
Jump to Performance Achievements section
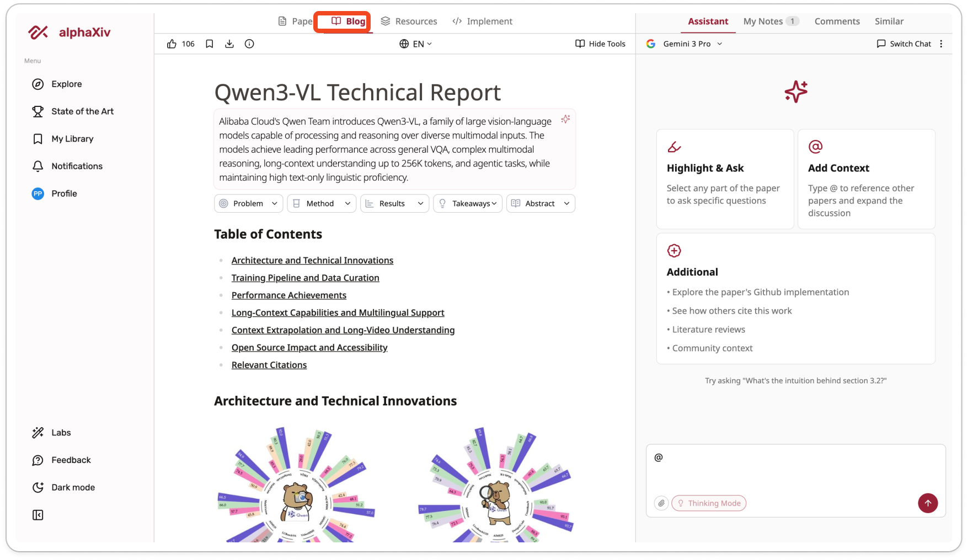(x=289, y=295)
